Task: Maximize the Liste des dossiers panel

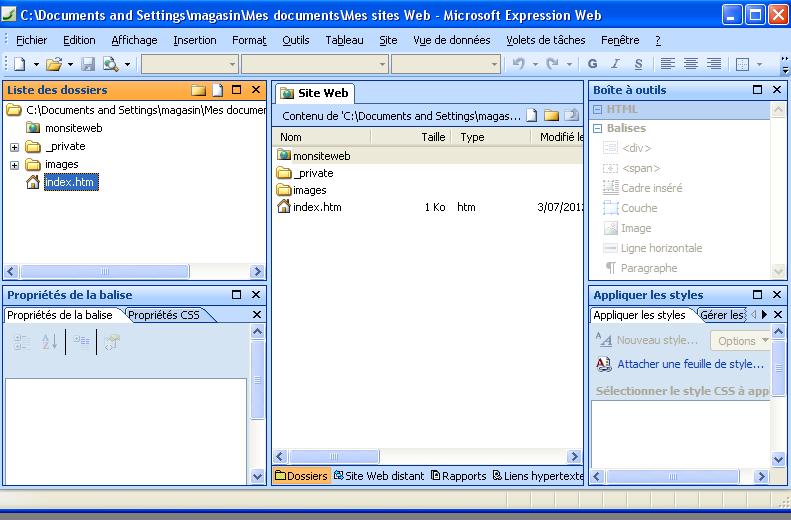Action: 236,90
